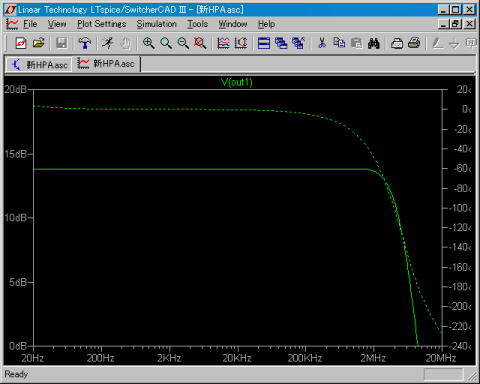Switch to the waveform 新HPA.asc tab with red plot icon

point(106,63)
